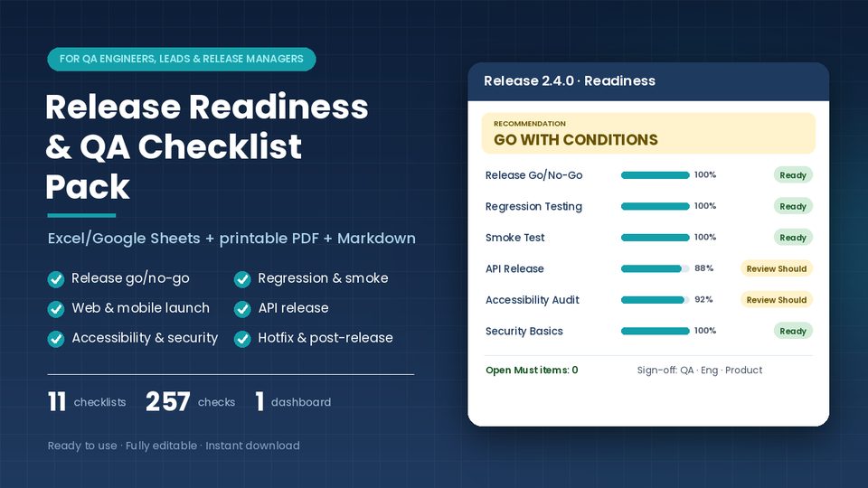Click the checkmark icon beside Hotfix & post-release
Screen dimensions: 868x488
242,339
